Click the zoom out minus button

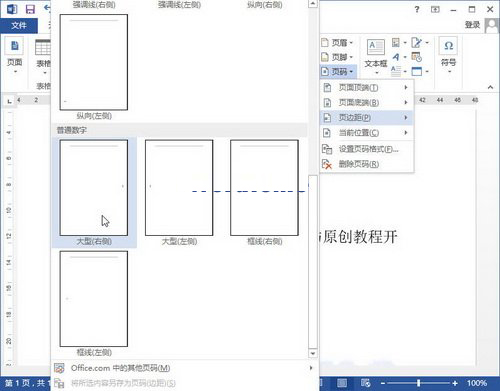pos(382,383)
